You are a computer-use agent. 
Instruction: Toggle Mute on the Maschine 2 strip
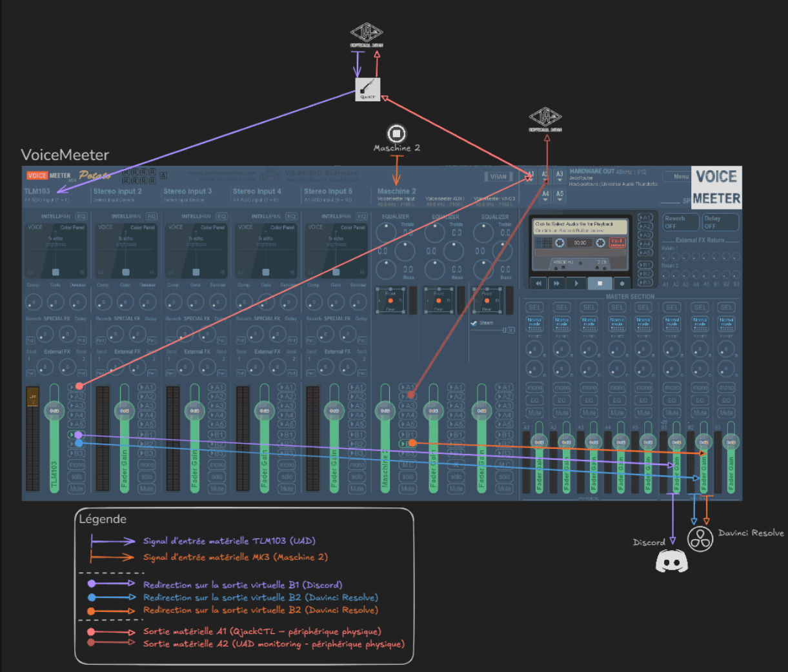click(x=408, y=488)
